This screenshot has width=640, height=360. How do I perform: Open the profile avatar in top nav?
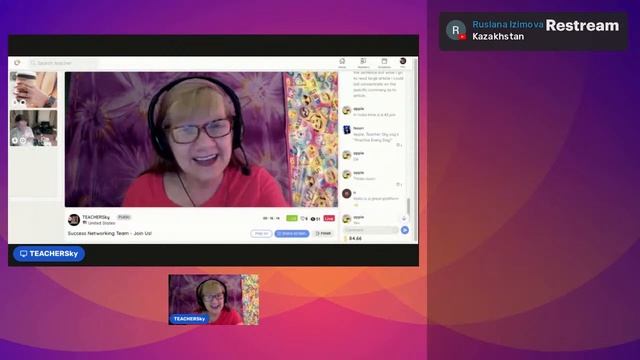tap(403, 62)
